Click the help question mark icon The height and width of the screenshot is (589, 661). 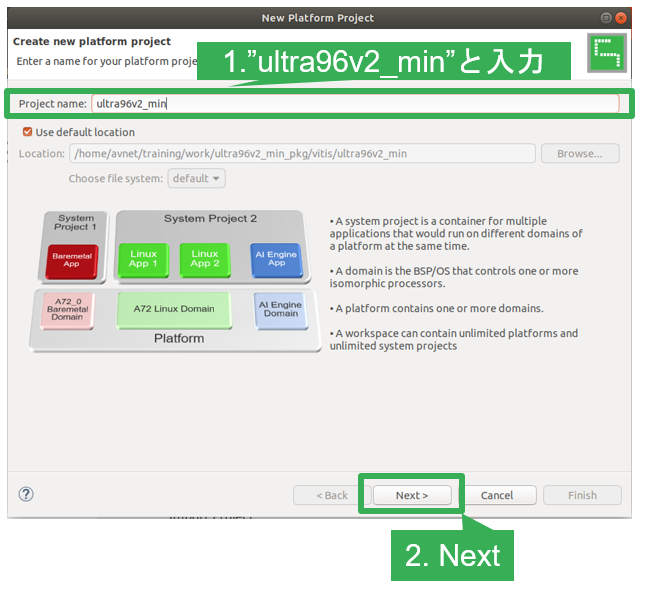pos(26,494)
